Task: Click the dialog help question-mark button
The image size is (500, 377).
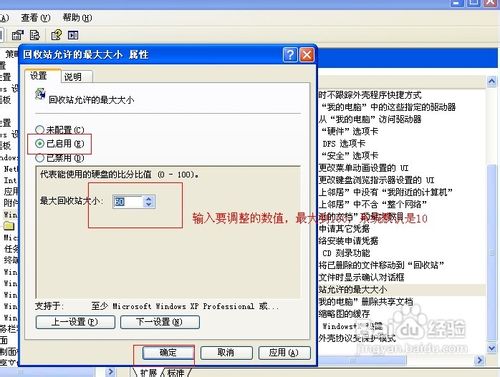Action: coord(290,55)
